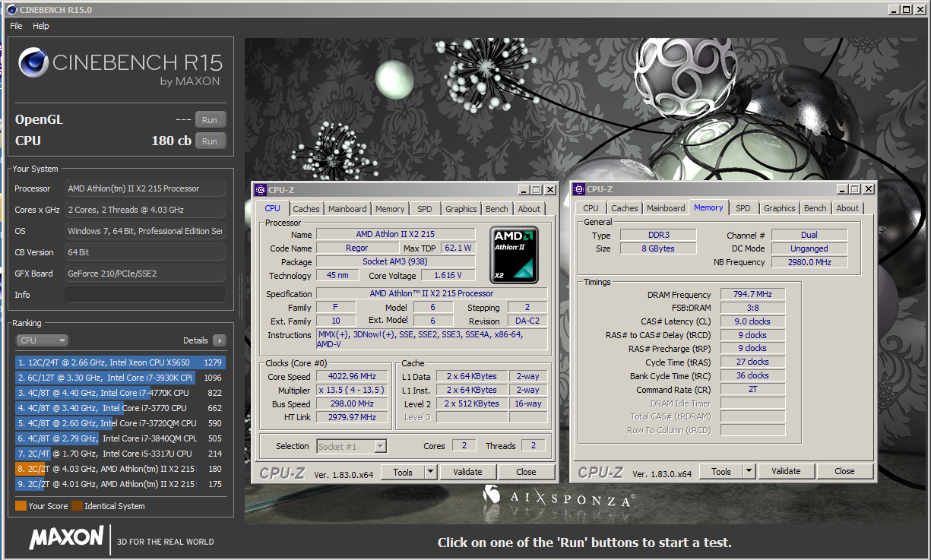Open the Help menu in Cinebench

41,26
